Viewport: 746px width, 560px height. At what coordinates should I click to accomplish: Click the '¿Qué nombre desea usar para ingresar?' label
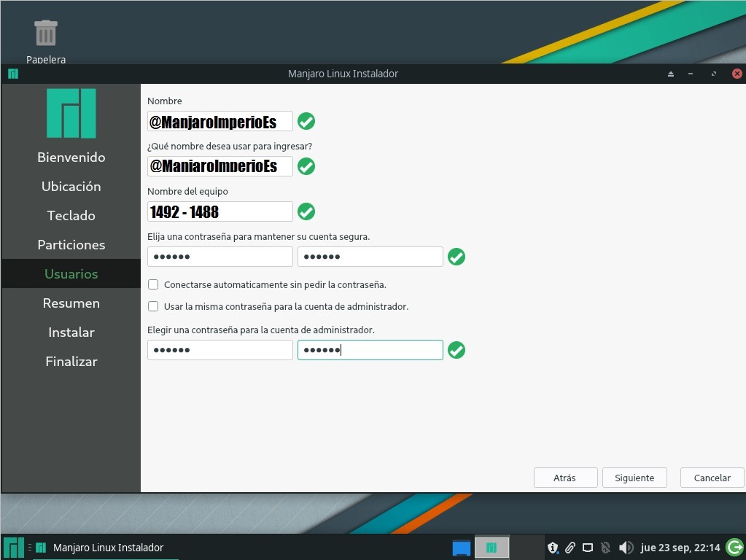coord(230,146)
